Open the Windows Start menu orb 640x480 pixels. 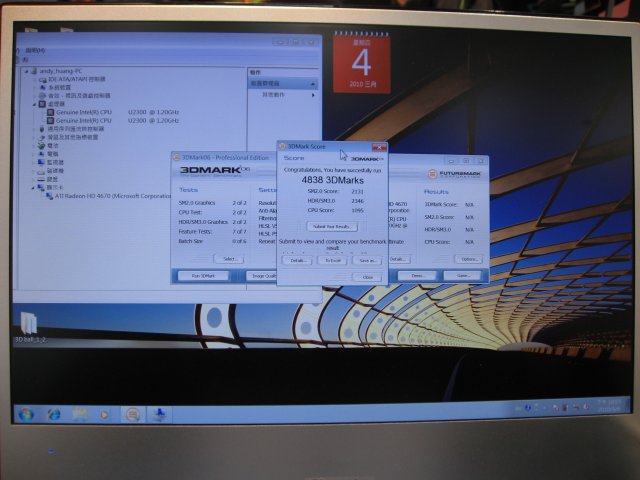click(x=26, y=415)
